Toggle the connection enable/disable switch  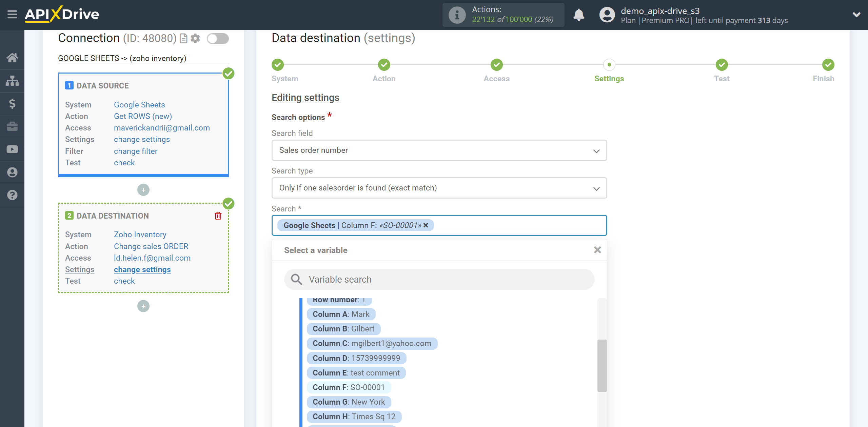coord(218,38)
